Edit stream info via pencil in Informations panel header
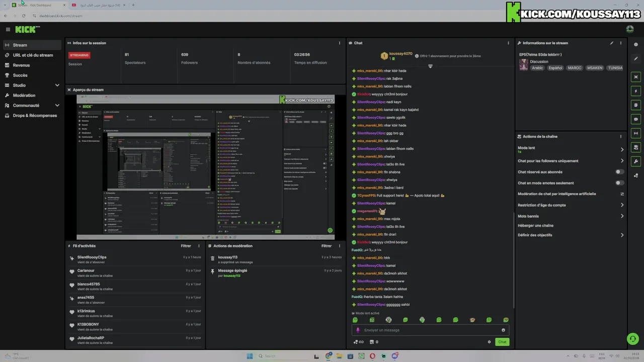The height and width of the screenshot is (362, 644). click(612, 43)
